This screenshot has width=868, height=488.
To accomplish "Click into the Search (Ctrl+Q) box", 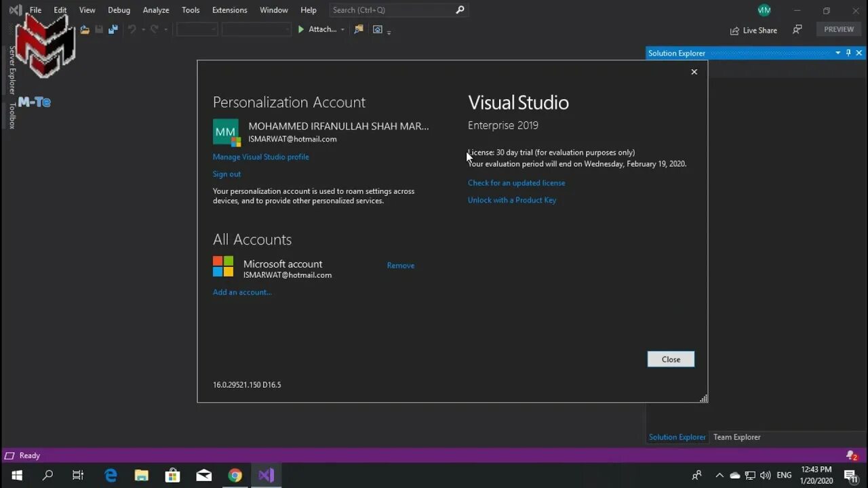I will click(x=399, y=10).
